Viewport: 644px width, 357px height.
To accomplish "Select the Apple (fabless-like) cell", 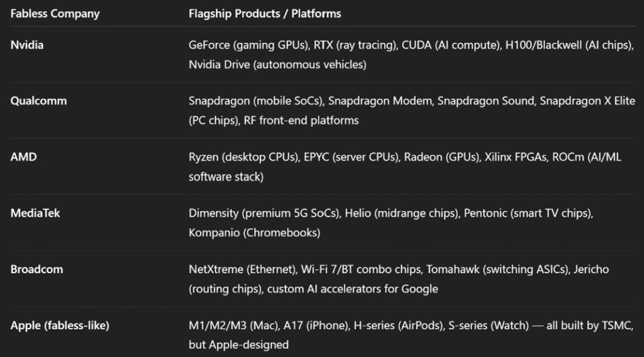I will point(60,326).
